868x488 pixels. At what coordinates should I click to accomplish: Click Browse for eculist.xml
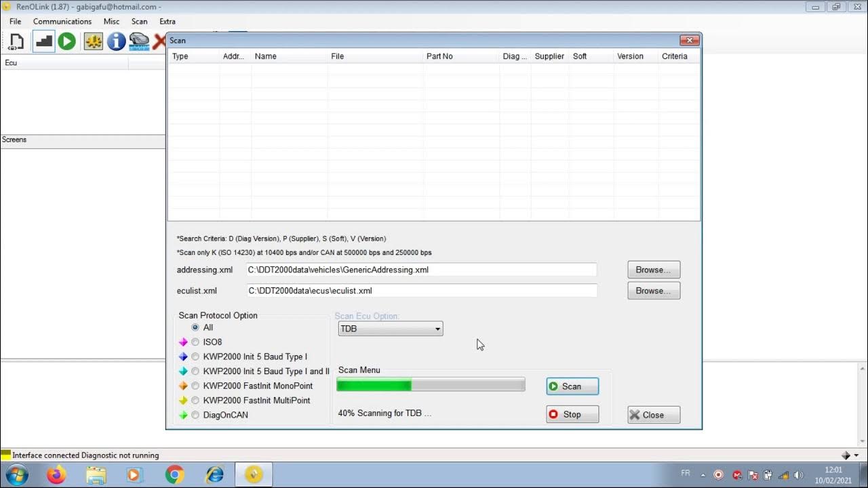pyautogui.click(x=654, y=291)
